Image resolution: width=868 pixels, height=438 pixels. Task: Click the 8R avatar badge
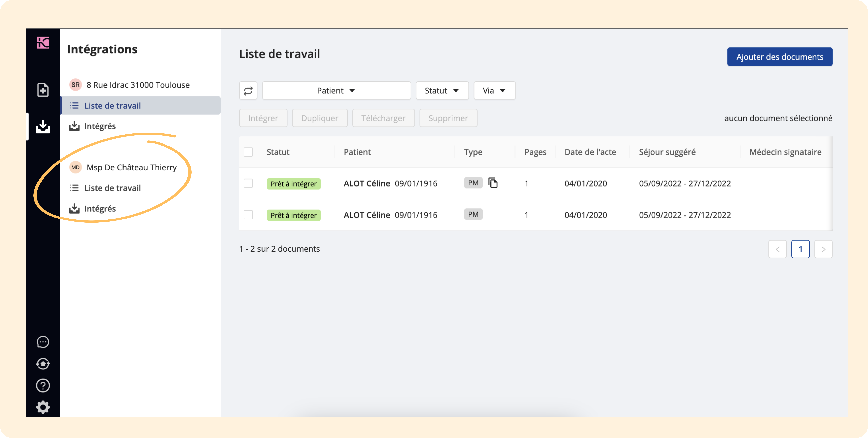click(x=75, y=85)
